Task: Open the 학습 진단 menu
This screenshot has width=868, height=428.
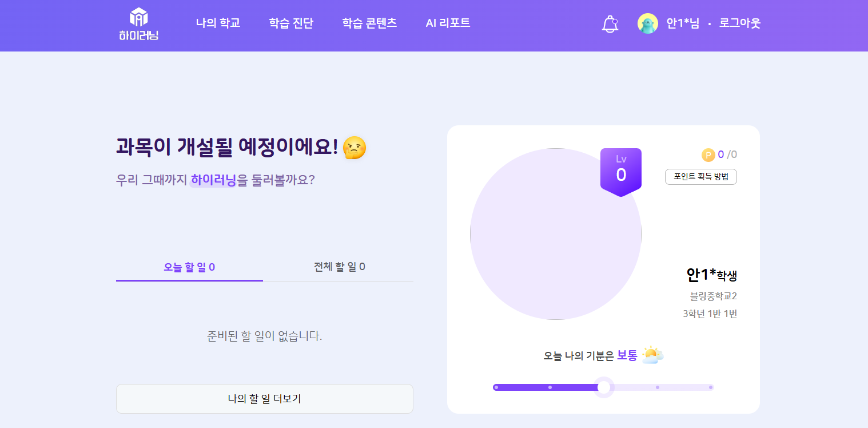Action: (x=291, y=23)
